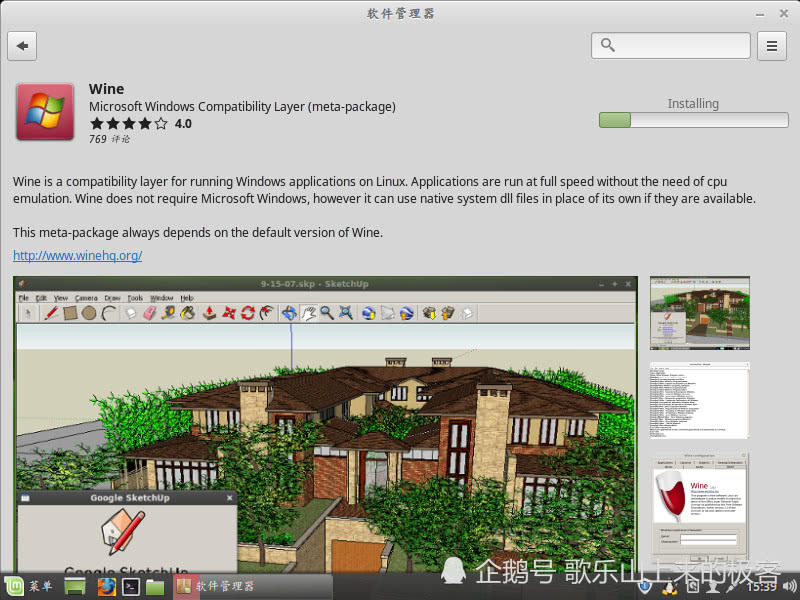Click the "Wine" title heading
The height and width of the screenshot is (600, 800).
107,89
